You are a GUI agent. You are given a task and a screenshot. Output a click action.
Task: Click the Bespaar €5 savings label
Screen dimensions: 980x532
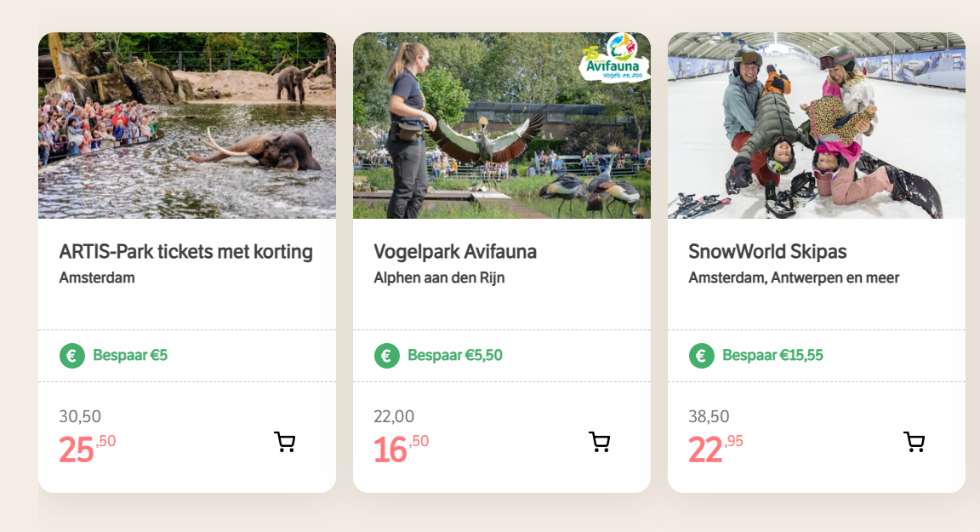click(x=130, y=356)
